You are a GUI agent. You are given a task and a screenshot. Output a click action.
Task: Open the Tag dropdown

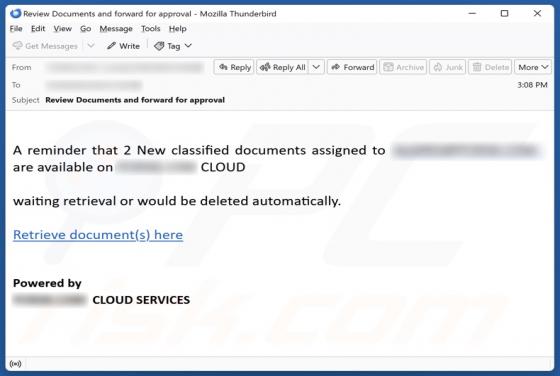point(173,46)
